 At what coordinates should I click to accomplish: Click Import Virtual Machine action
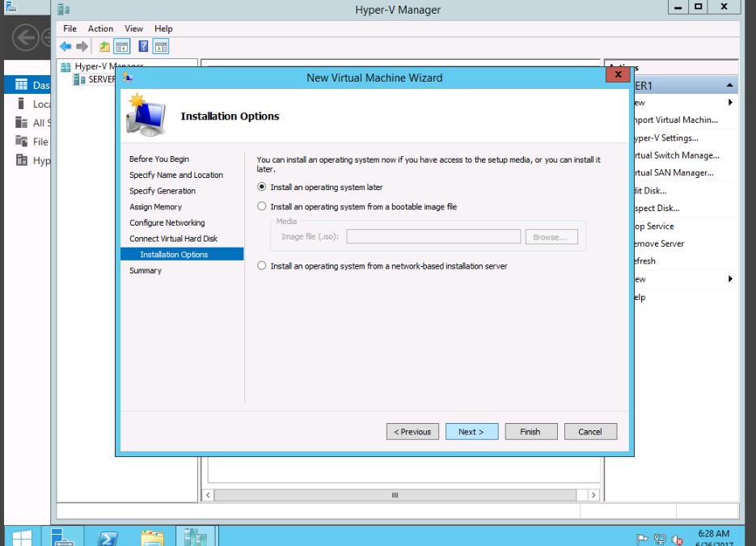[x=675, y=120]
